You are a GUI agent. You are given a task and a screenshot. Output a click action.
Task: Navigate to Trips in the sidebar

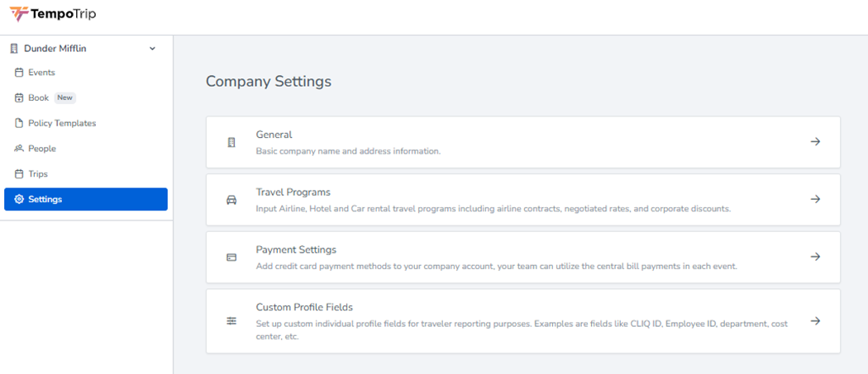tap(38, 174)
